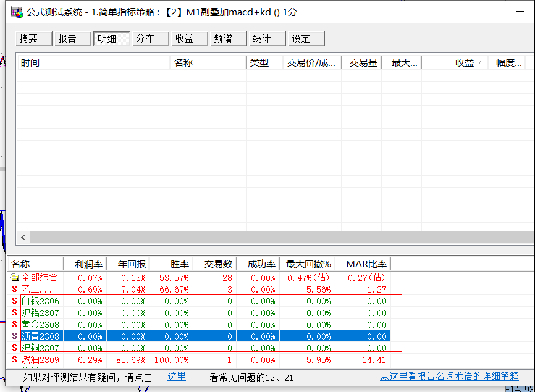This screenshot has height=392, width=535.
Task: Open the report terminology explanation link
Action: point(449,377)
